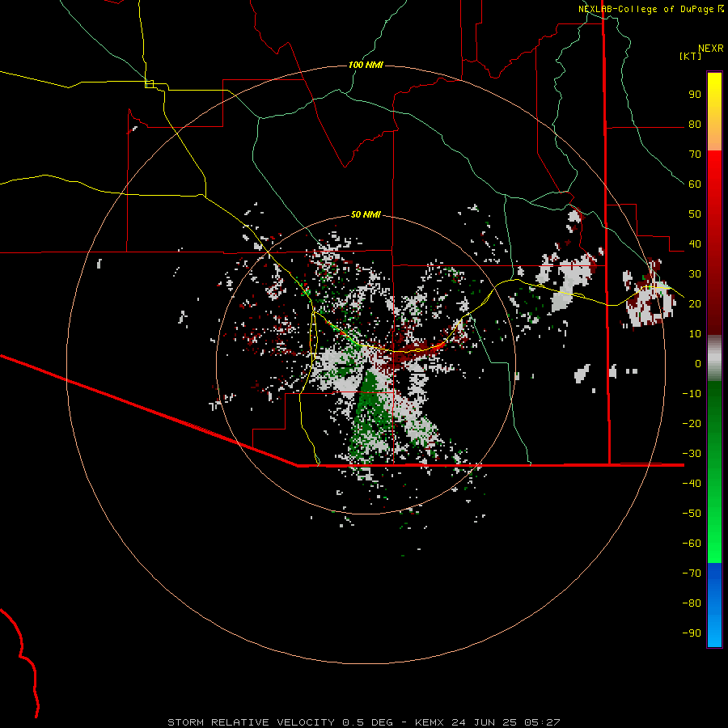Click the 0 scale value
The height and width of the screenshot is (728, 728).
[x=698, y=363]
